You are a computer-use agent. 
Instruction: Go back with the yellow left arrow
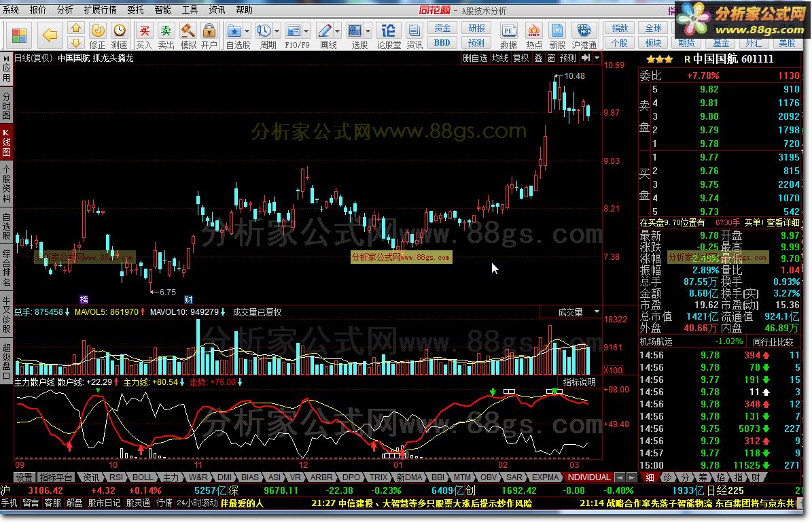click(50, 35)
